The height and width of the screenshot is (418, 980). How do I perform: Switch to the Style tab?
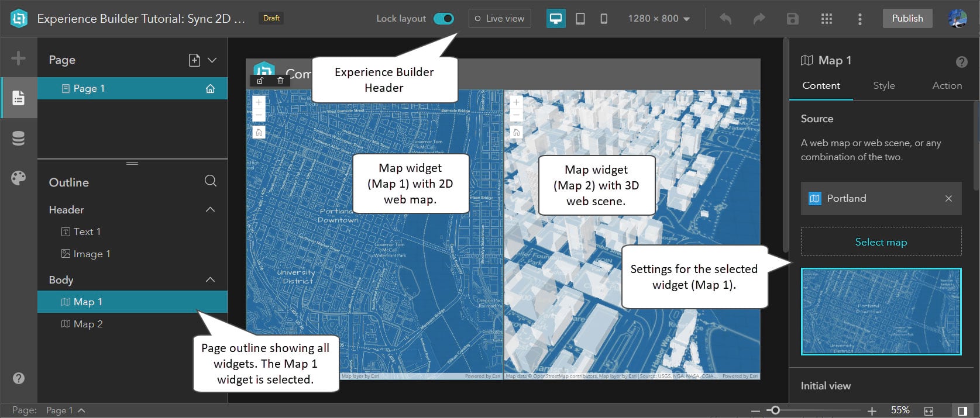tap(883, 86)
